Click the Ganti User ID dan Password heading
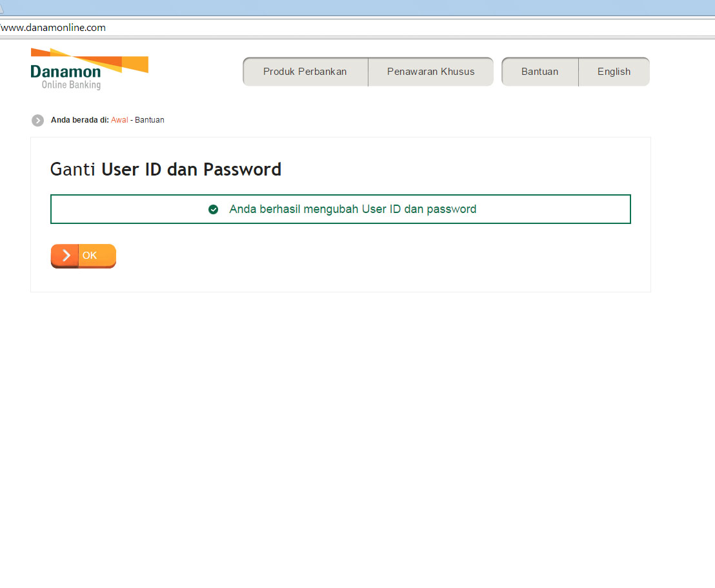Image resolution: width=715 pixels, height=588 pixels. coord(166,169)
